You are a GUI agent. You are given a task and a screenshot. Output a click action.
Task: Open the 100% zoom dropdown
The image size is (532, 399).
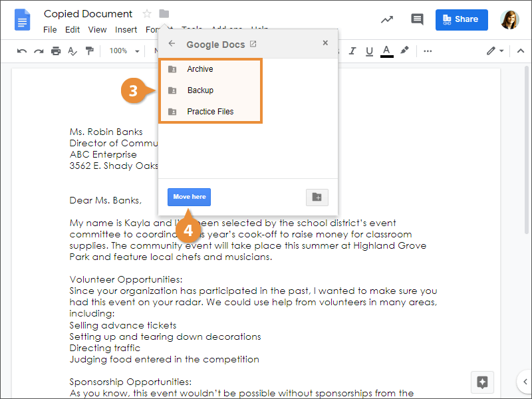(124, 51)
